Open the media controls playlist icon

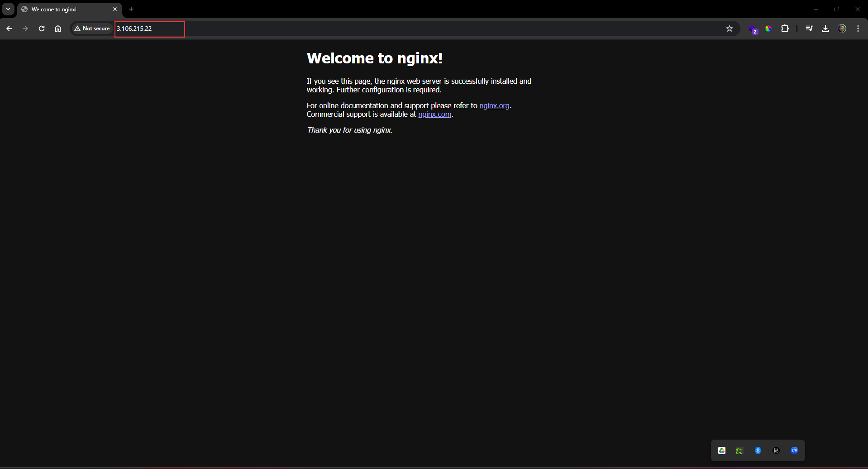click(809, 29)
